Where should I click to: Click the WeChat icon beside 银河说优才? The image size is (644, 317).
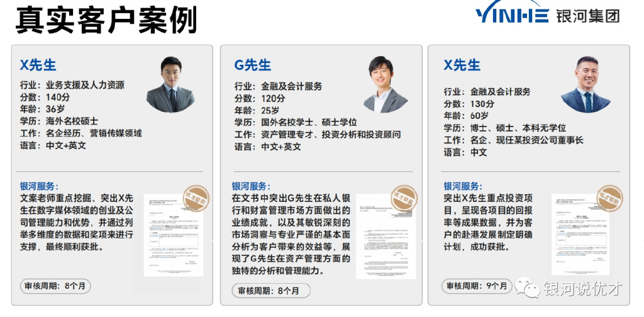click(x=528, y=287)
